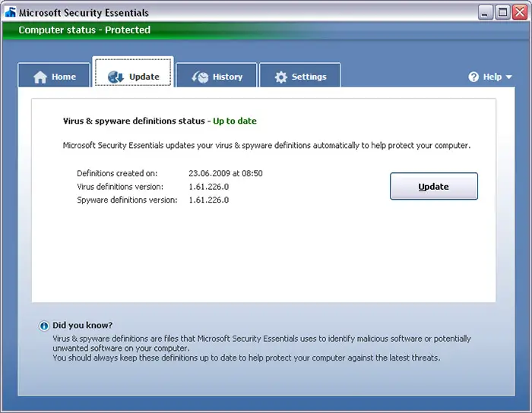
Task: Click 'Virus definitions version:' label
Action: click(x=120, y=187)
